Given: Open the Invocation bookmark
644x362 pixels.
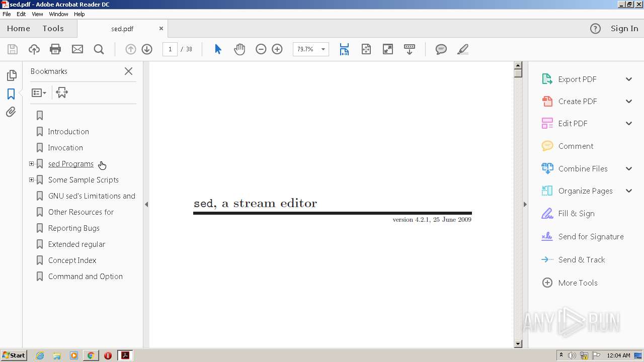Looking at the screenshot, I should (65, 148).
